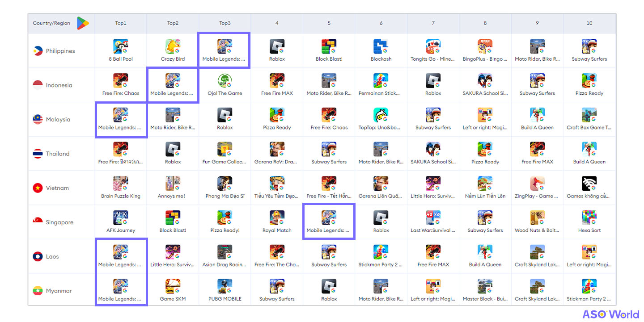Click the Country/Region header label
The image size is (644, 322).
(51, 23)
